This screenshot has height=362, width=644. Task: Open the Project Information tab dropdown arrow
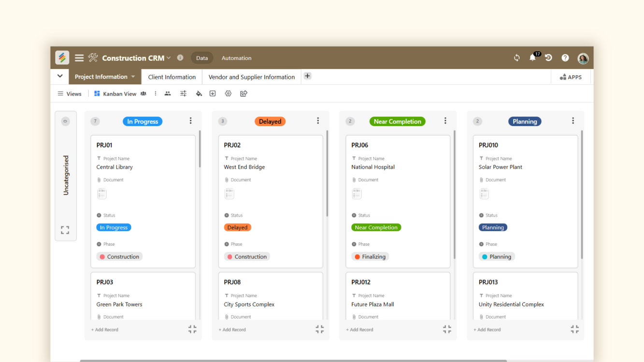point(133,77)
